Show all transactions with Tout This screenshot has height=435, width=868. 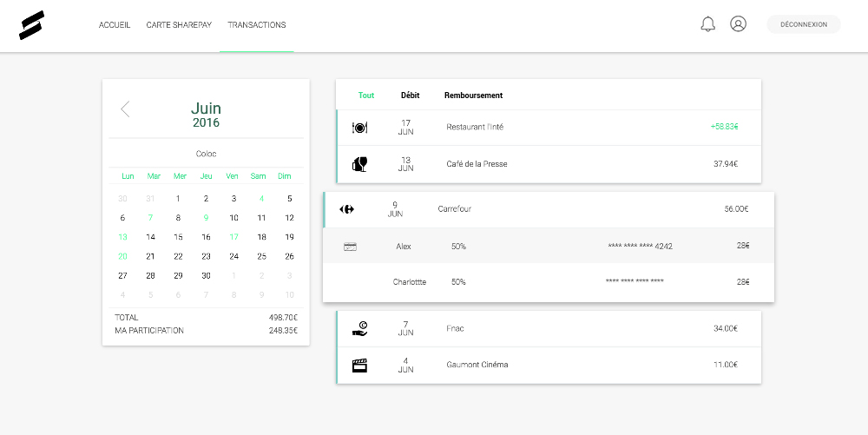pos(366,96)
